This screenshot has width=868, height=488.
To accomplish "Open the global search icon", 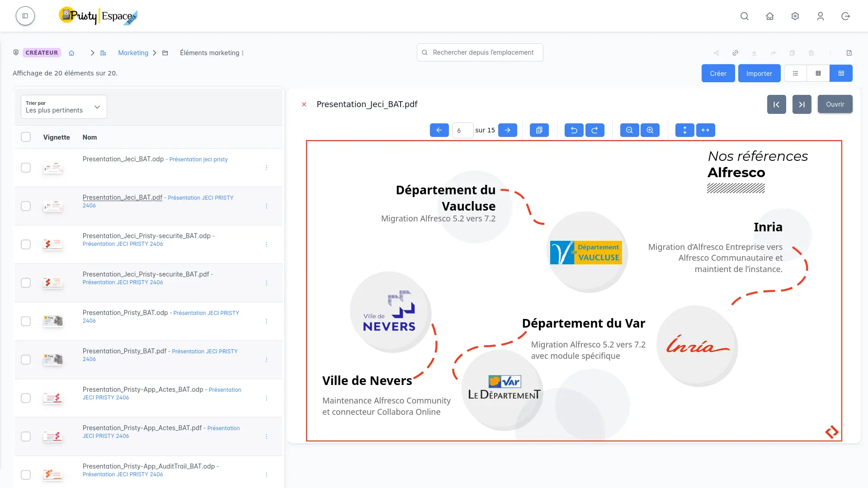I will (x=745, y=16).
